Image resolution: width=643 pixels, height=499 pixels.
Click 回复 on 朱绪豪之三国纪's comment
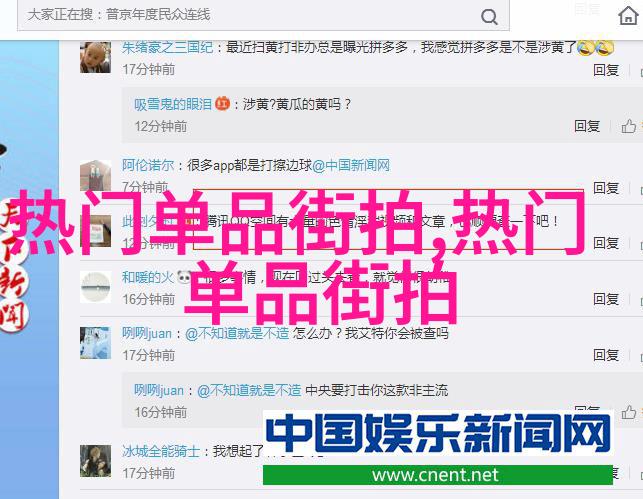[x=606, y=70]
